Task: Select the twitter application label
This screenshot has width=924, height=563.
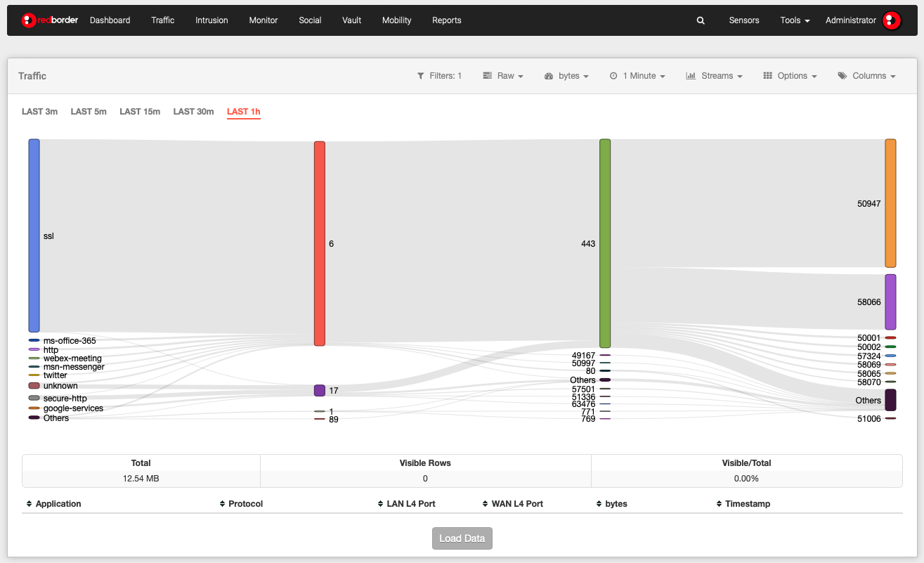Action: click(56, 375)
